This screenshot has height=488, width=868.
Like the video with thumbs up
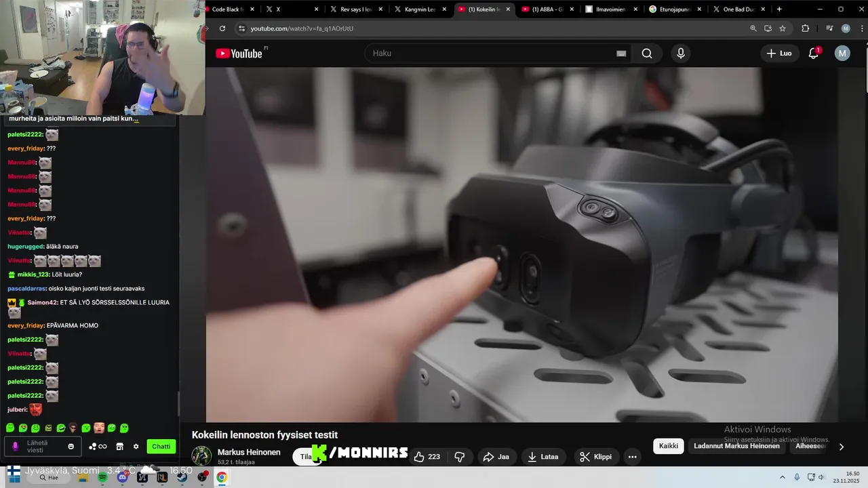[427, 457]
